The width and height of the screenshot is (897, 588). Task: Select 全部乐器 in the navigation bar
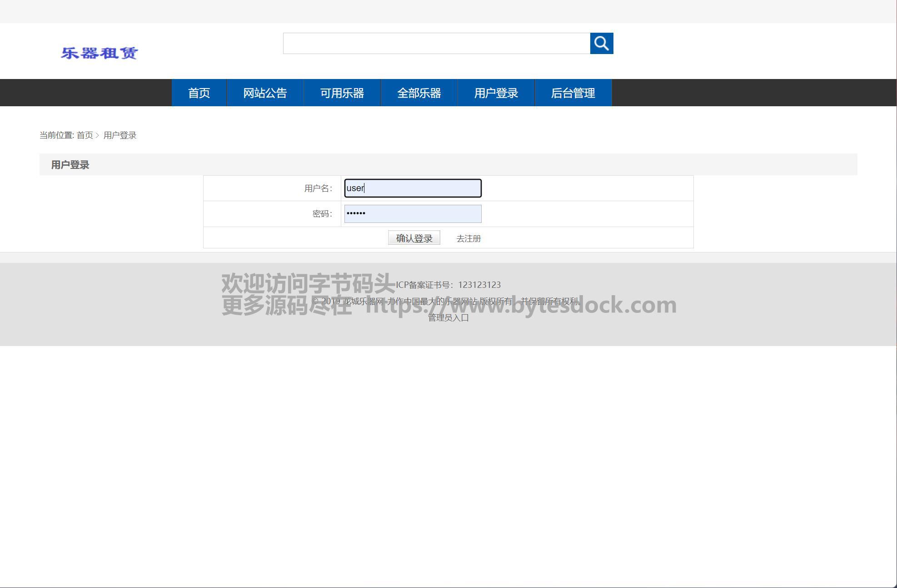pos(419,93)
